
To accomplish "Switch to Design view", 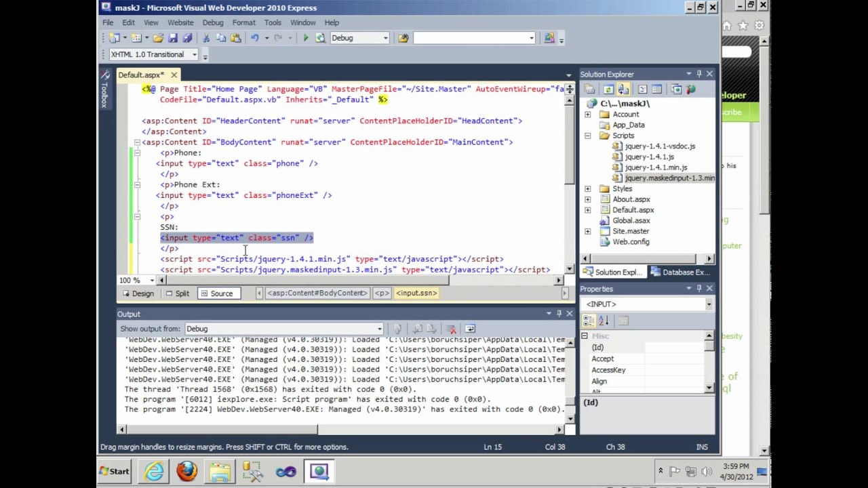I will pyautogui.click(x=138, y=293).
